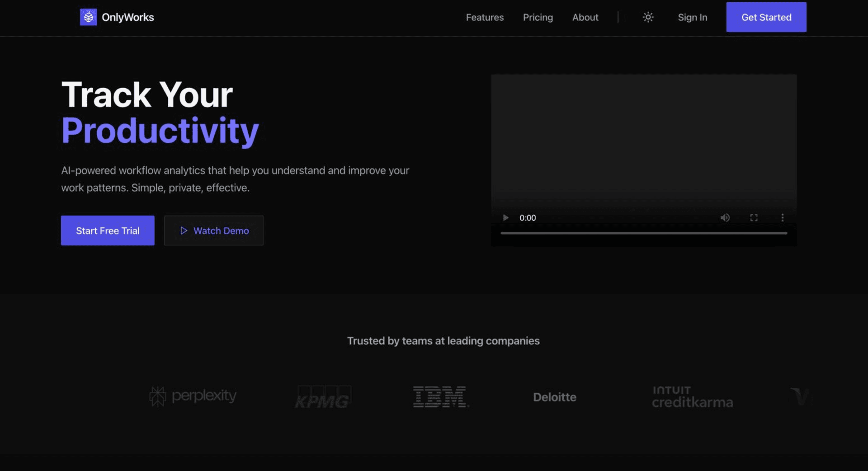Click the Get Started button
This screenshot has width=868, height=471.
tap(766, 17)
